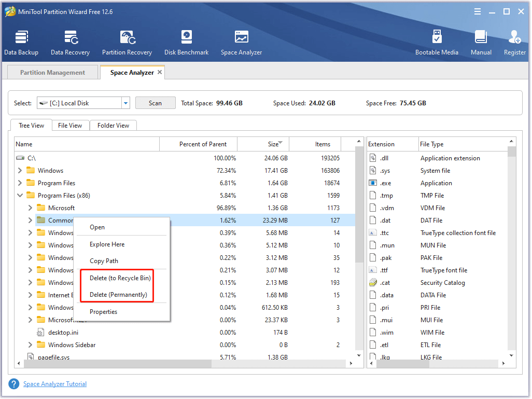Click the Register icon
The image size is (532, 399).
click(514, 43)
